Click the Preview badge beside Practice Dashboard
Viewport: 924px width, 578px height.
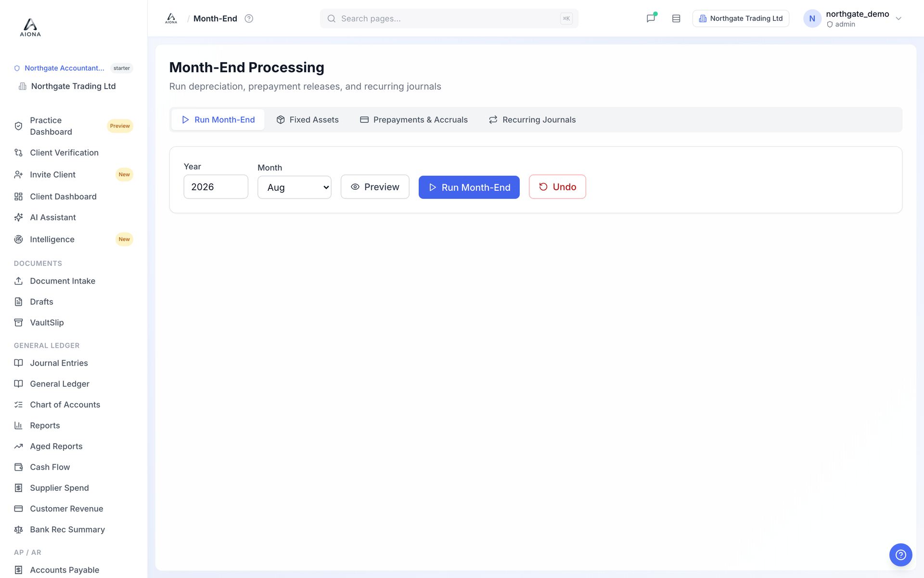coord(120,126)
